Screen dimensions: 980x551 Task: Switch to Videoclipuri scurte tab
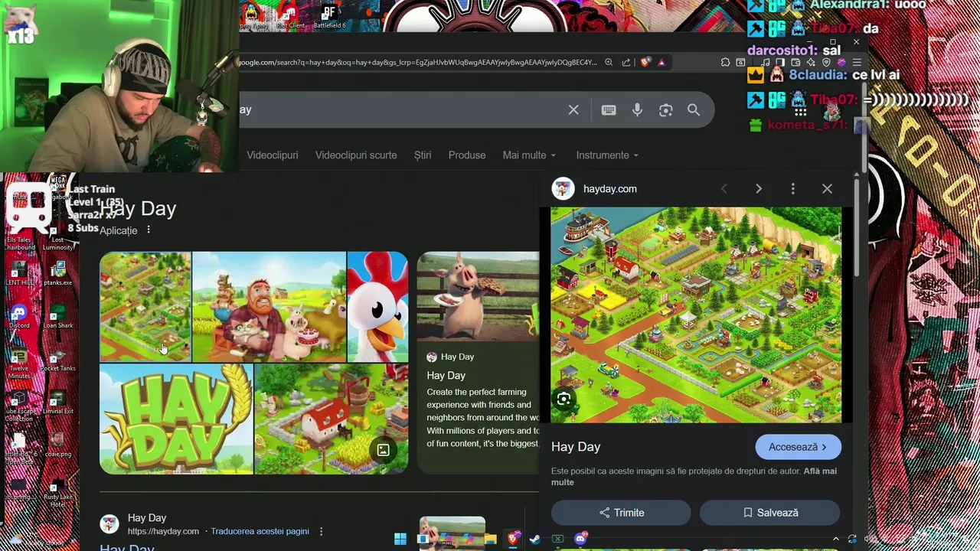(x=356, y=155)
